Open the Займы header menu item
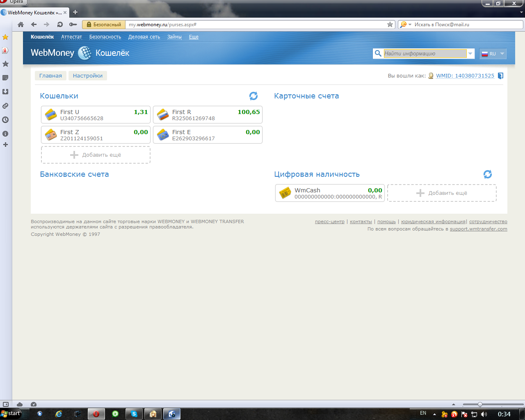Viewport: 525px width, 420px height. point(174,37)
